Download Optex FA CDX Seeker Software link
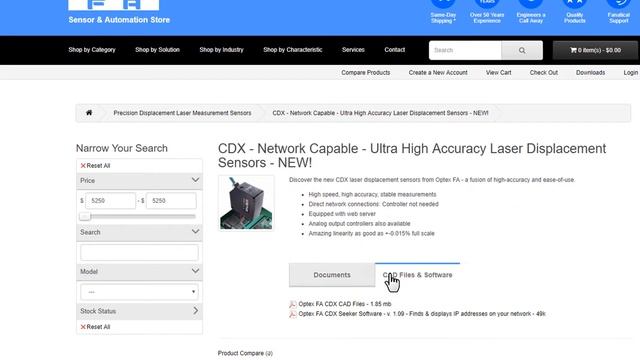The image size is (640, 360). 422,314
